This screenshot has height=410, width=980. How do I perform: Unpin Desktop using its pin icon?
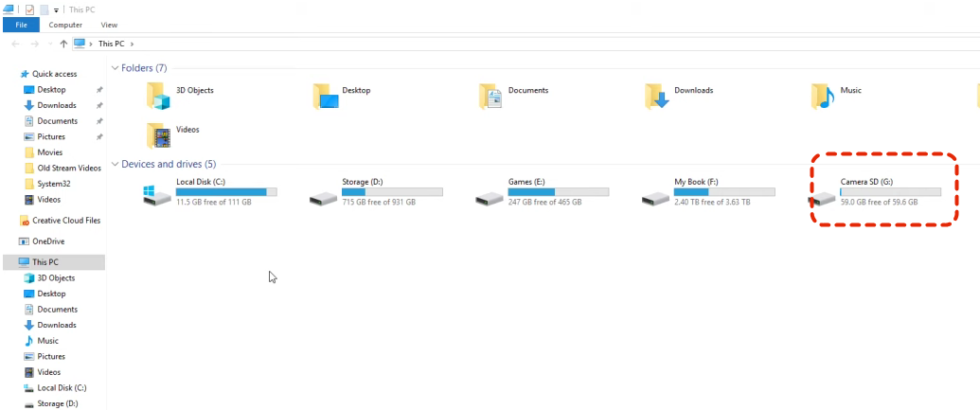(99, 90)
